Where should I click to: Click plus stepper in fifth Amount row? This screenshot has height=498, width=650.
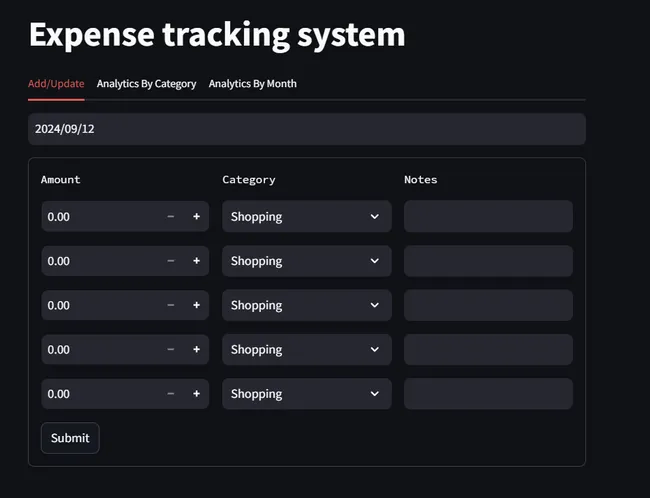click(x=196, y=394)
